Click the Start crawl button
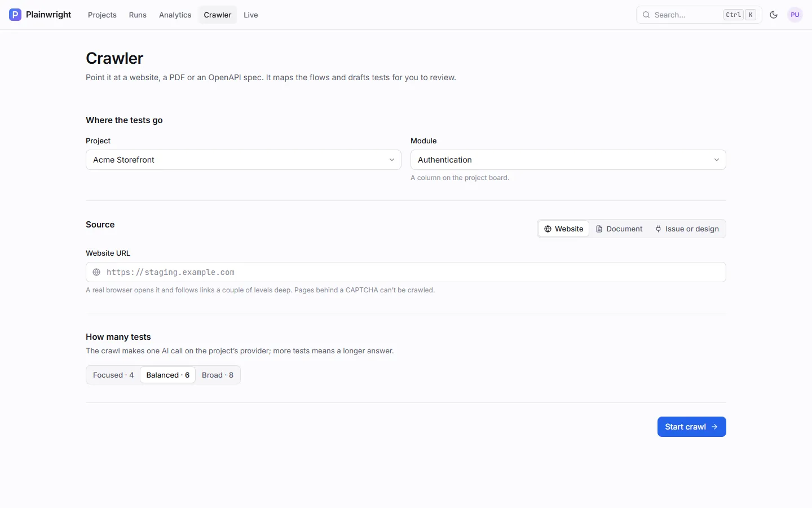812x508 pixels. (692, 427)
